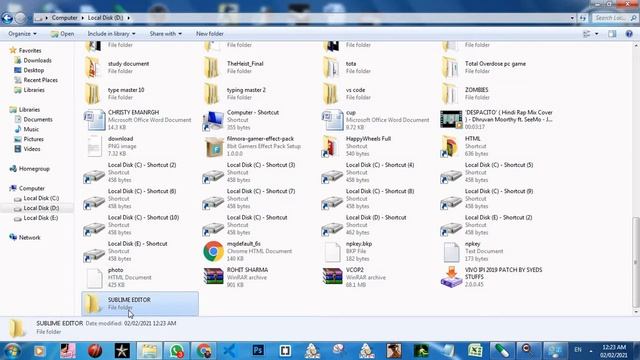640x360 pixels.
Task: Click the Computer breadcrumb in address bar
Action: tap(64, 18)
